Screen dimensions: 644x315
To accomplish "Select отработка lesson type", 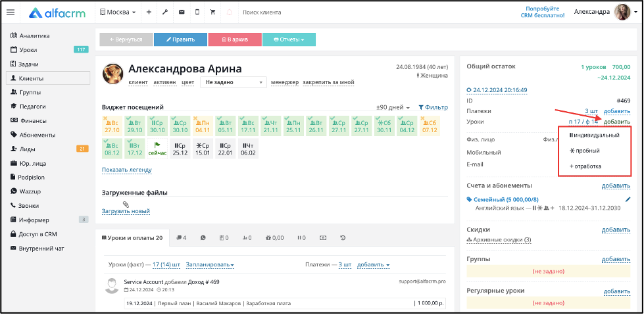I will (585, 166).
